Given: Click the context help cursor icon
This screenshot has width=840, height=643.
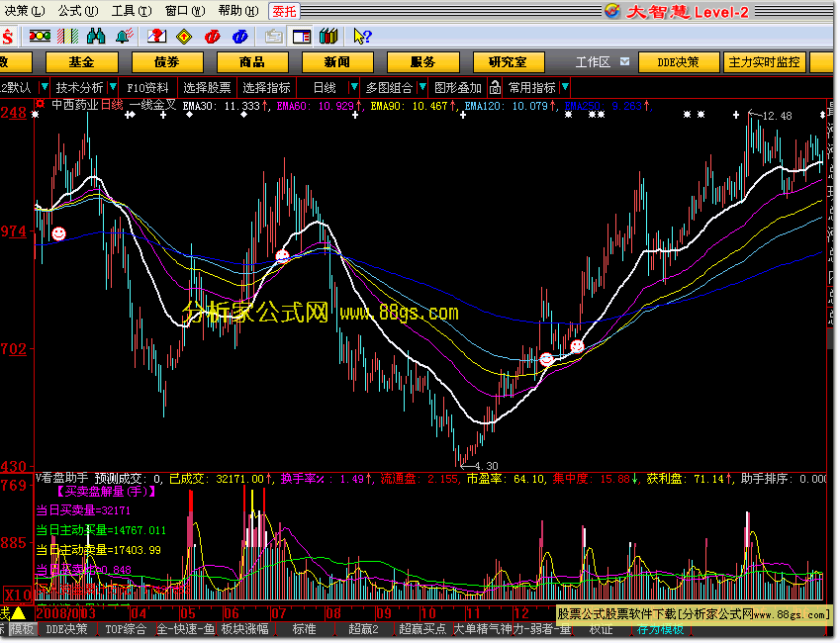Looking at the screenshot, I should (x=362, y=37).
